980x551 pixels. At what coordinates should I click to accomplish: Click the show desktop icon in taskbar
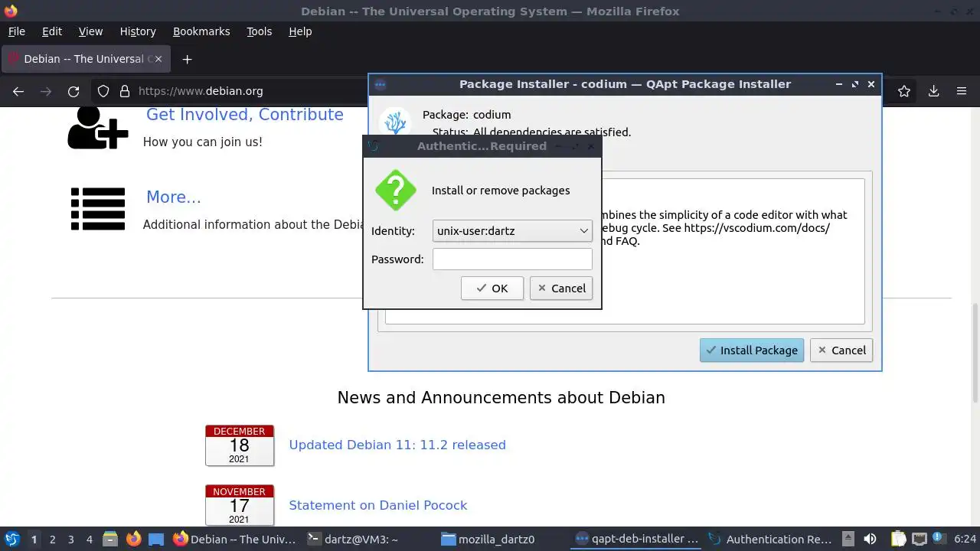pyautogui.click(x=156, y=539)
